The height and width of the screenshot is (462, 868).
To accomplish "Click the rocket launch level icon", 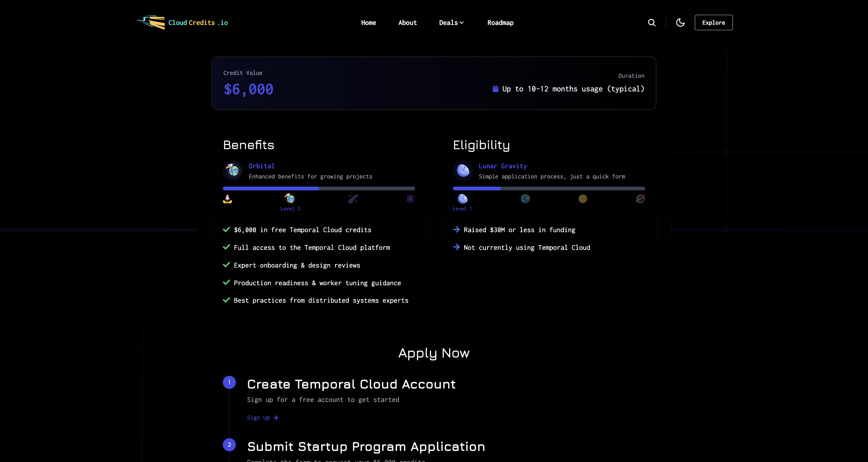I will point(227,199).
